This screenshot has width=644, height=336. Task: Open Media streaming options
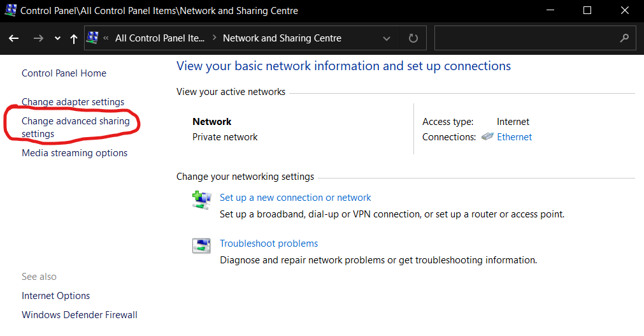click(75, 153)
